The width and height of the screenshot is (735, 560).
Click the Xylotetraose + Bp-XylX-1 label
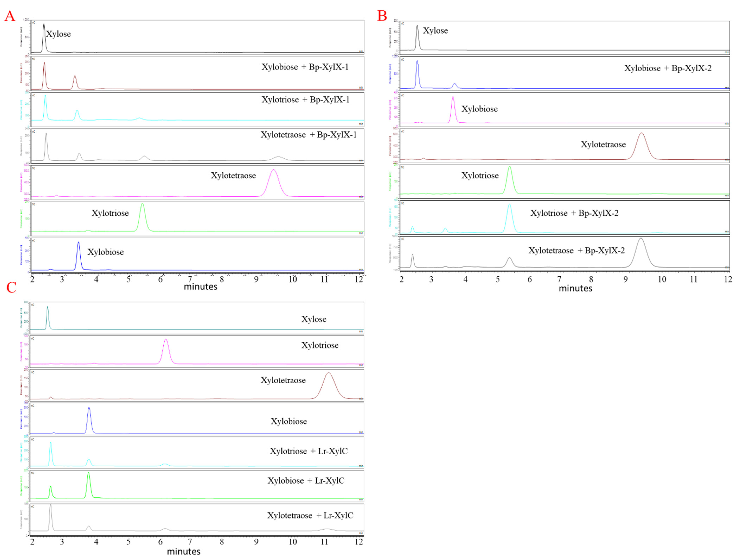[x=308, y=135]
